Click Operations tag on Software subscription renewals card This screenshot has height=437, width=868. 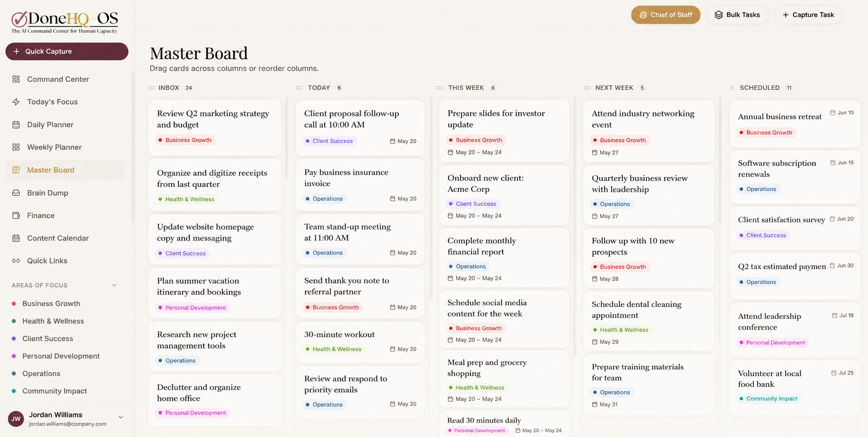(x=757, y=189)
